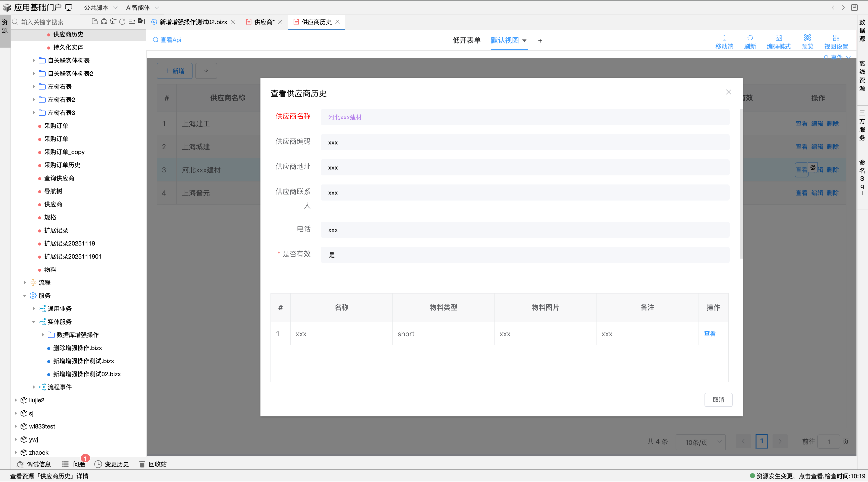
Task: Switch to the 低开表单 tab
Action: pyautogui.click(x=466, y=40)
